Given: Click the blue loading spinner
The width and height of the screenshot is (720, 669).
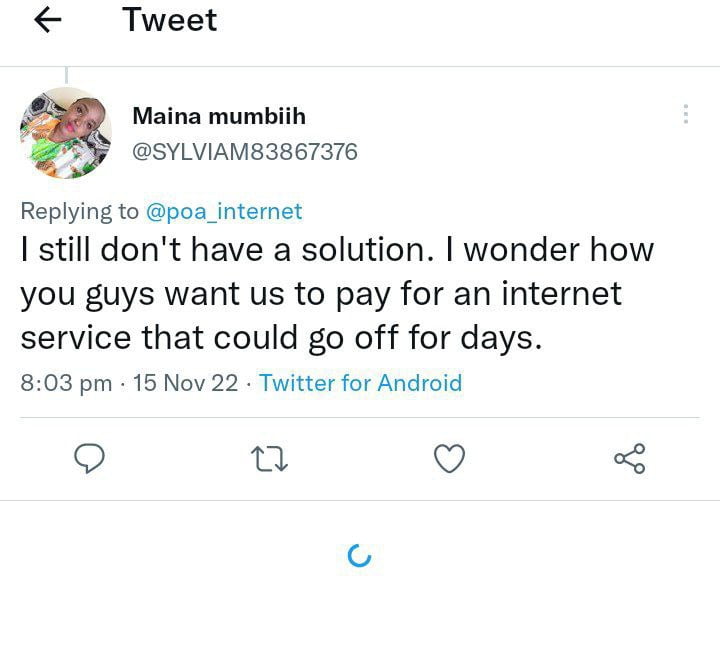Looking at the screenshot, I should tap(359, 557).
